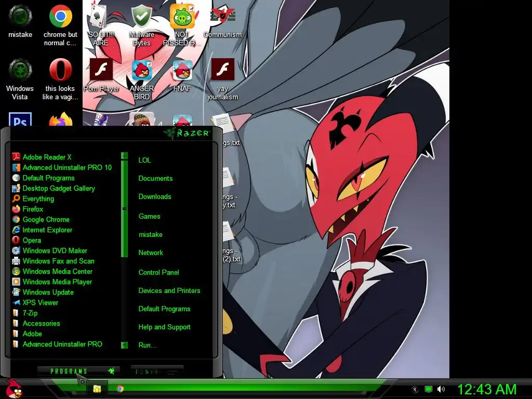The image size is (532, 399).
Task: Click the programs list scroll-up arrow
Action: tap(125, 156)
